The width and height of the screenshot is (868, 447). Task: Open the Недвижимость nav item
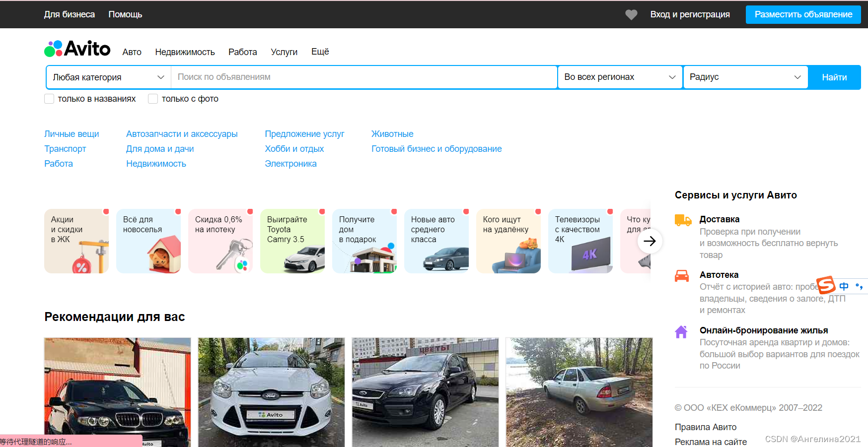tap(185, 52)
